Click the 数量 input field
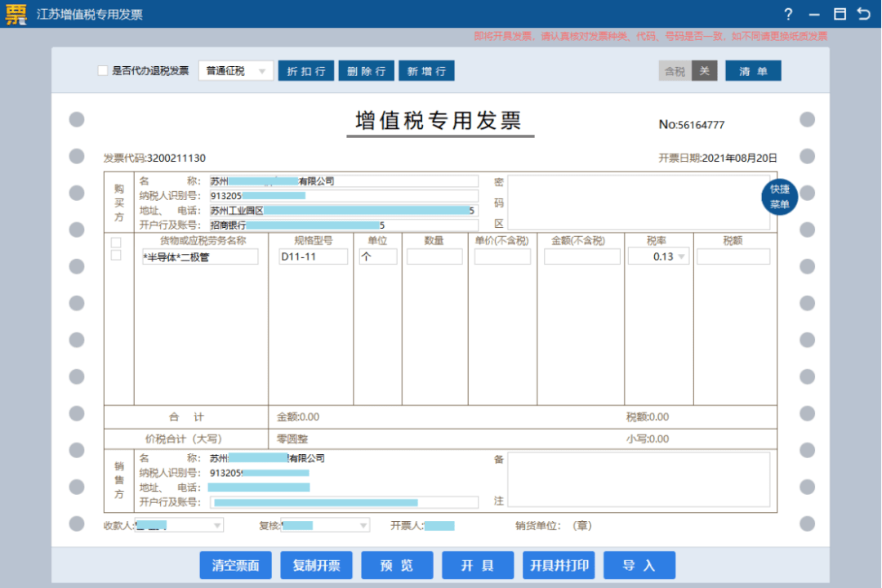Image resolution: width=882 pixels, height=588 pixels. (434, 256)
